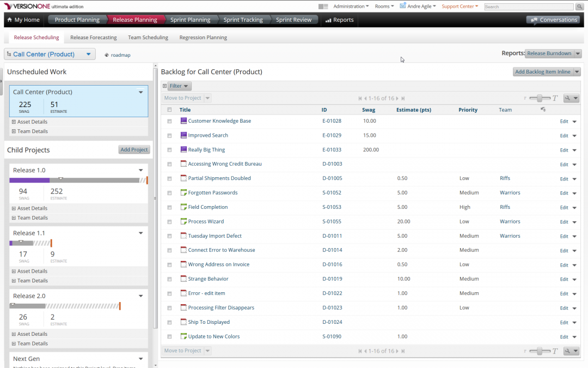This screenshot has width=588, height=368.
Task: Adjust the text size slider below the table
Action: pos(540,351)
